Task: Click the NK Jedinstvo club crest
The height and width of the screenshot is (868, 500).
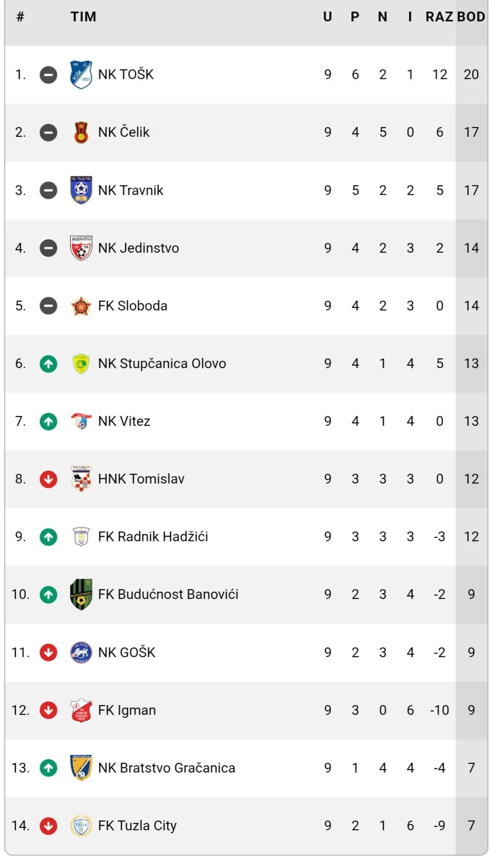Action: point(81,248)
